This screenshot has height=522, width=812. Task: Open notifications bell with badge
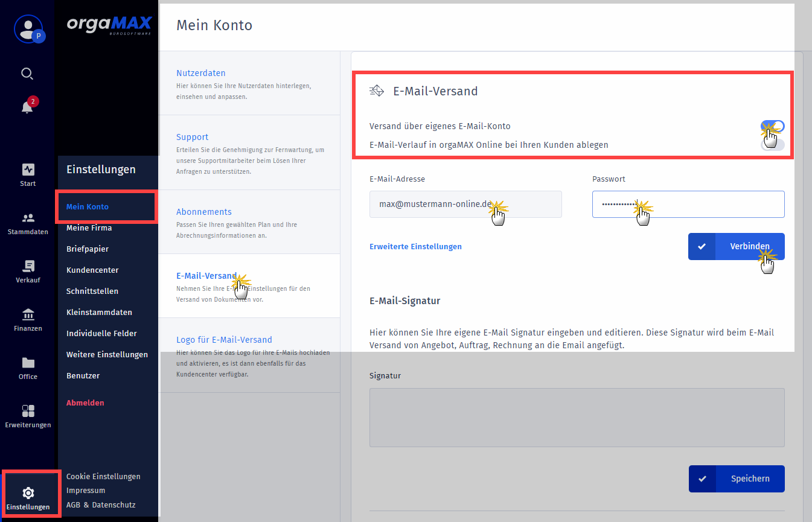point(27,107)
